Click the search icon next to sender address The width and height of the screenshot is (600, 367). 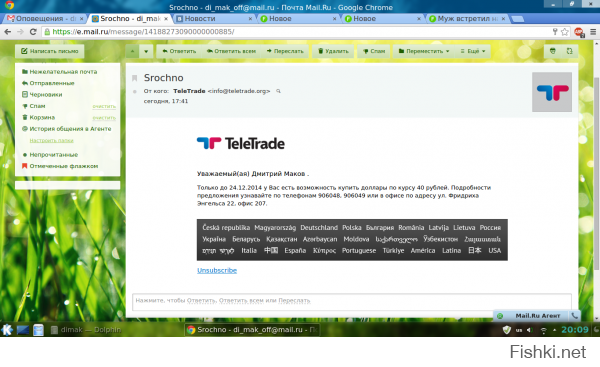point(279,91)
